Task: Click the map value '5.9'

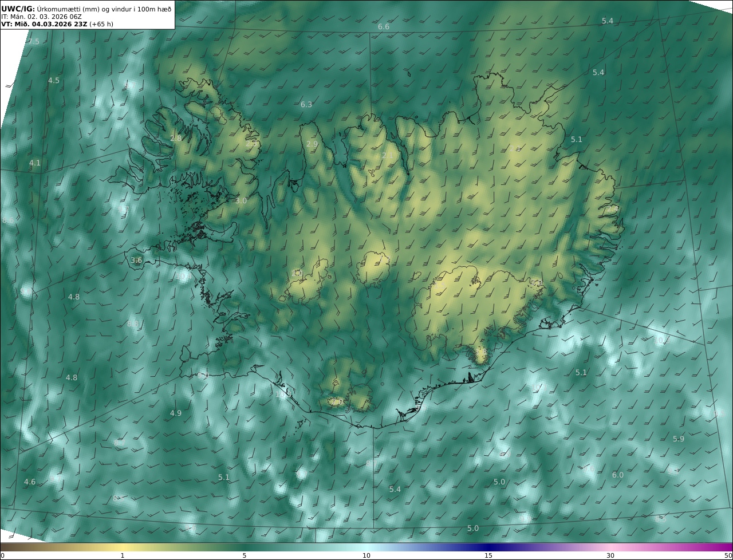Action: click(679, 439)
